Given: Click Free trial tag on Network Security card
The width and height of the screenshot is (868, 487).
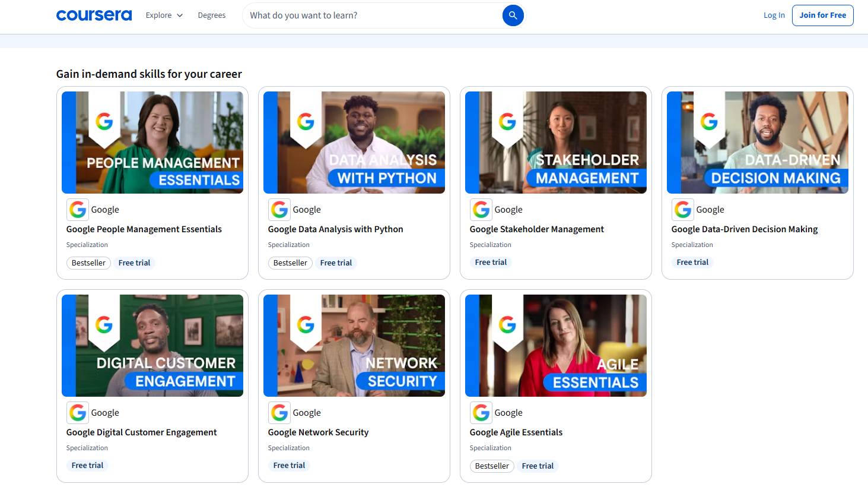Looking at the screenshot, I should (289, 466).
